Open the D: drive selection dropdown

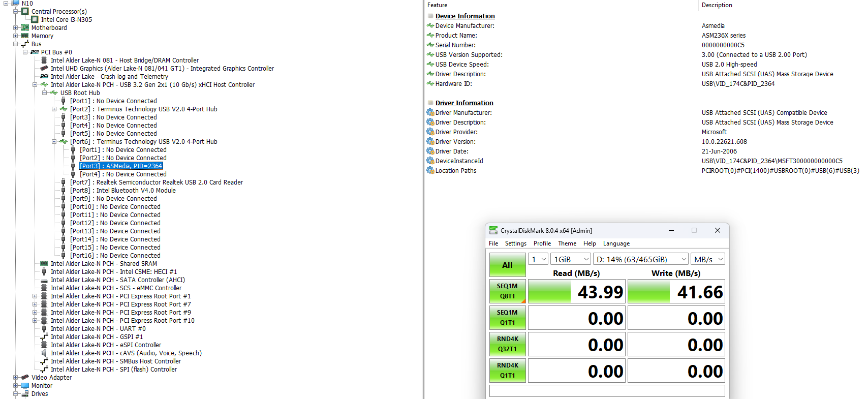[x=641, y=259]
